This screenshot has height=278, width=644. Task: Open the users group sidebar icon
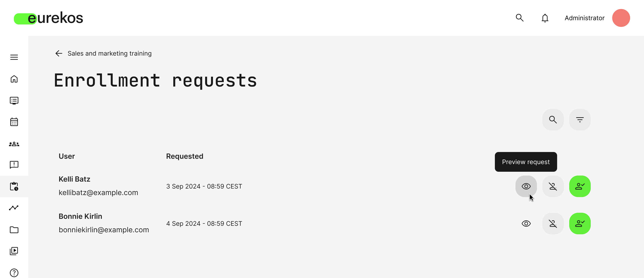[x=14, y=144]
